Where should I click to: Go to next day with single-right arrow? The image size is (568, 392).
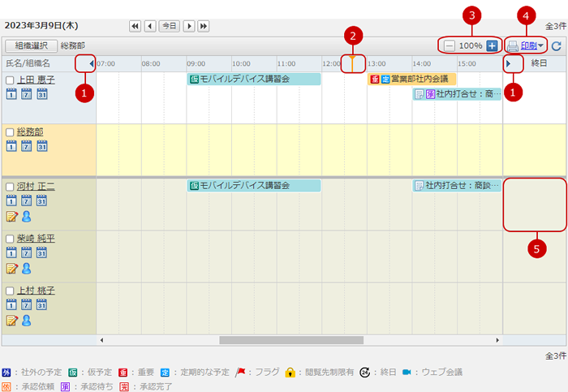(189, 26)
